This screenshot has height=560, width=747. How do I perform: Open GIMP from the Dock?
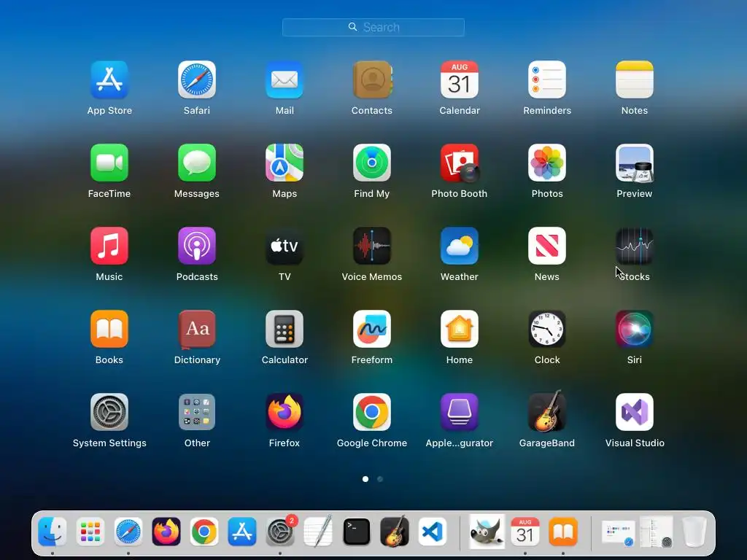[487, 532]
